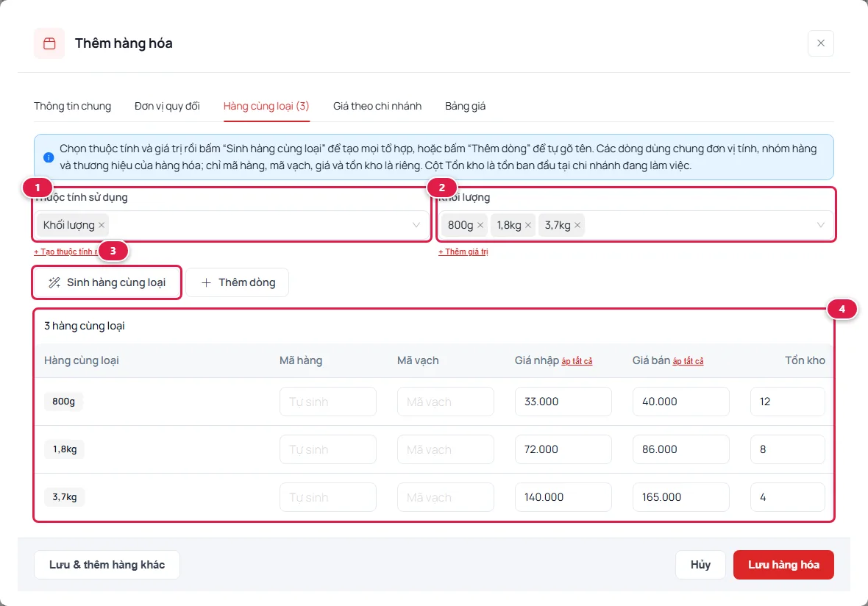
Task: Remove the Khối lượng attribute tag
Action: coord(102,225)
